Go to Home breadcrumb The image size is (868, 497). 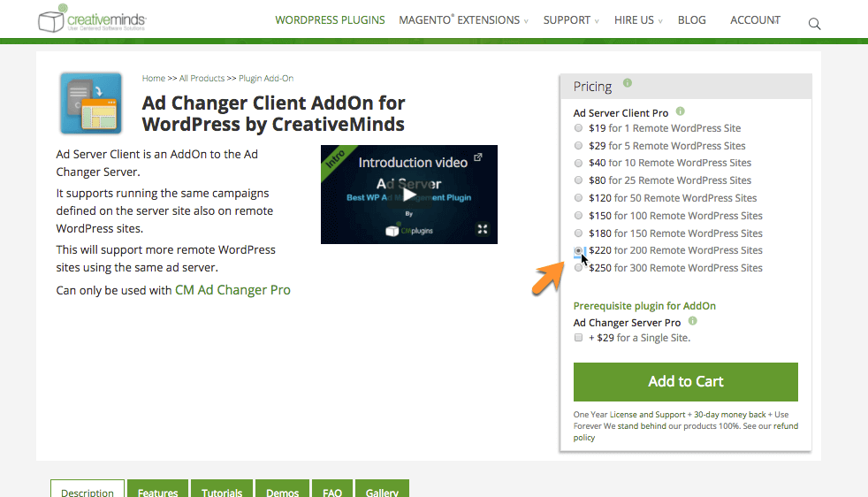pos(153,78)
